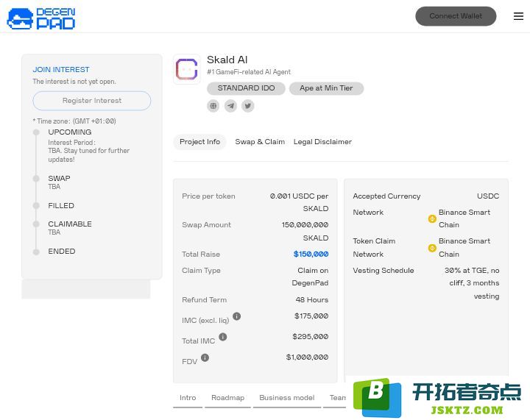This screenshot has height=420, width=530.
Task: Click the '48 Hours' refund term value
Action: [312, 300]
